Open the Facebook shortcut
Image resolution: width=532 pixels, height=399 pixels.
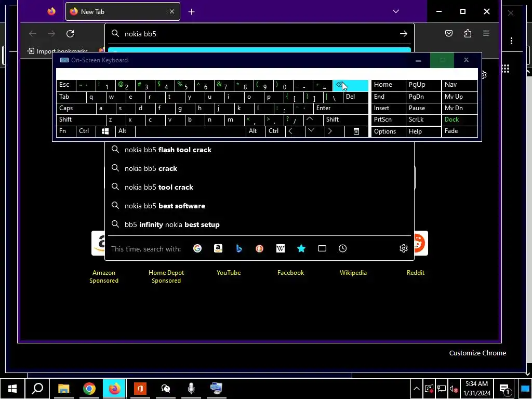pyautogui.click(x=291, y=272)
